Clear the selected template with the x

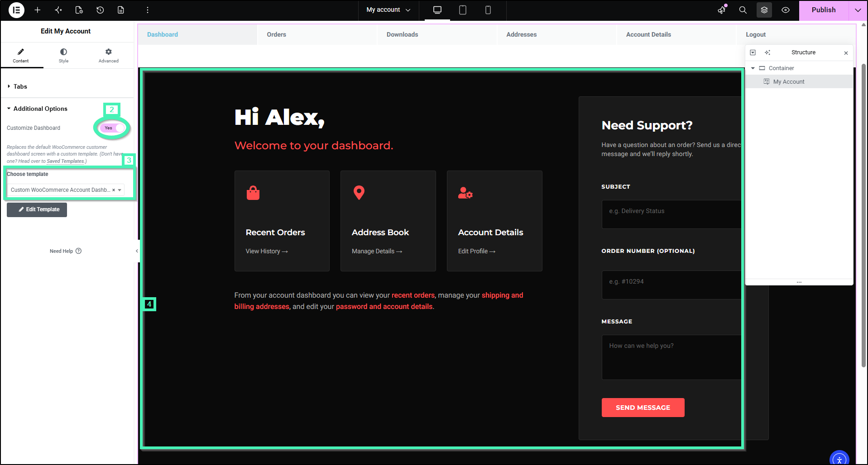tap(114, 190)
